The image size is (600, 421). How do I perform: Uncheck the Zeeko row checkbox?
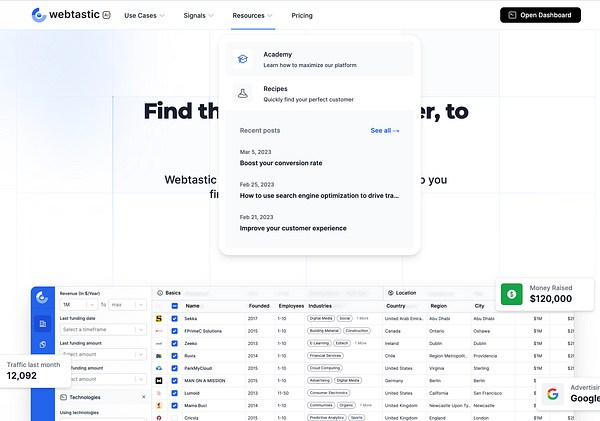point(174,343)
